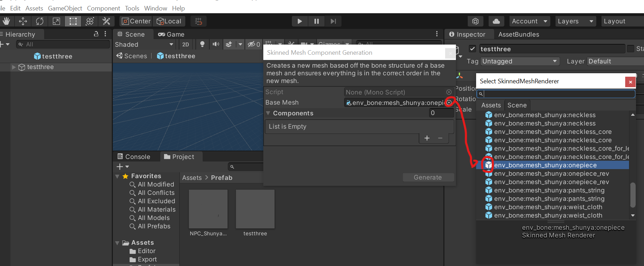Collapse the Assets folder tree
Image resolution: width=644 pixels, height=266 pixels.
tap(117, 243)
